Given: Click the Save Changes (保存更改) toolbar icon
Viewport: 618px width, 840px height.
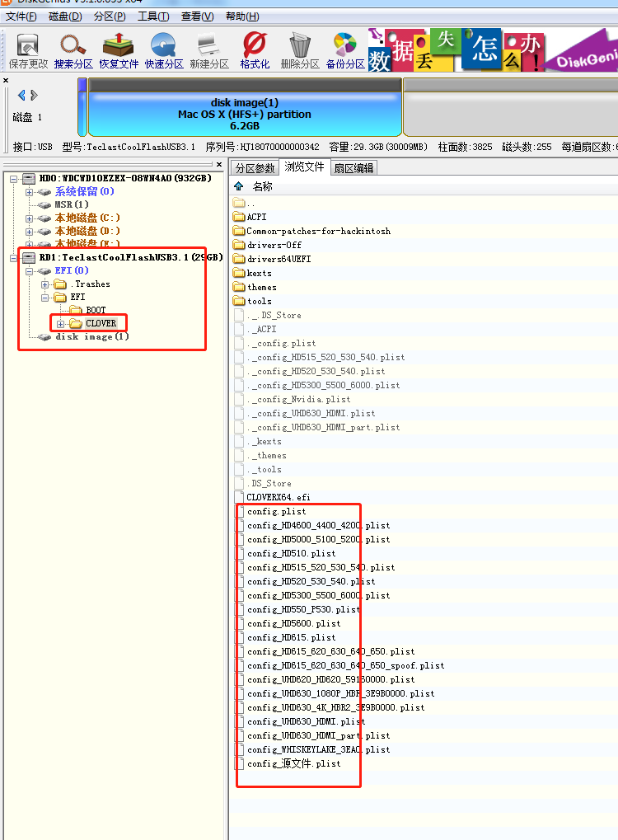Looking at the screenshot, I should point(28,51).
